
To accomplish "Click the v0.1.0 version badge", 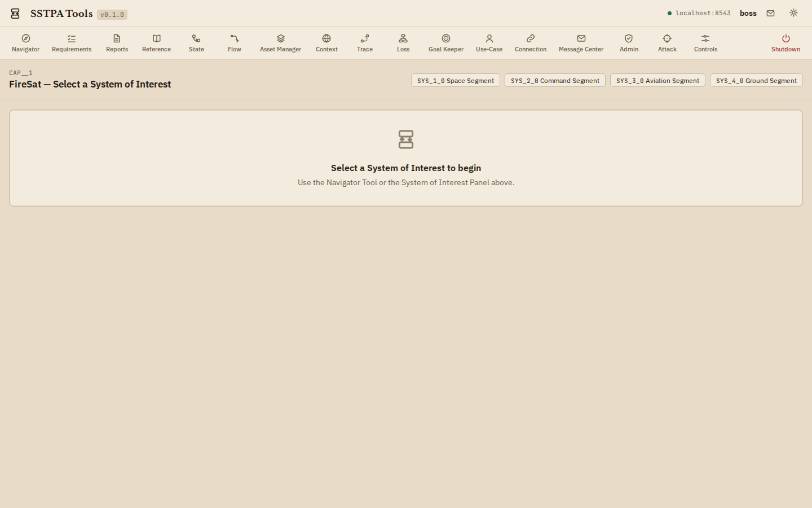I will pyautogui.click(x=112, y=15).
